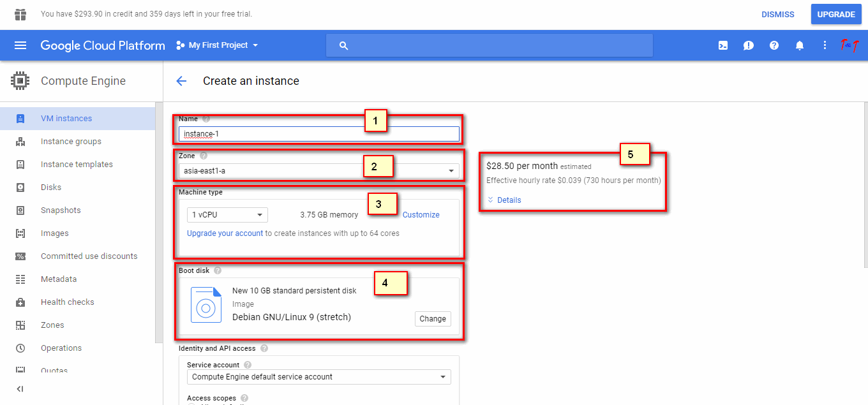The image size is (868, 405).
Task: Click the Identity and API access help icon
Action: pyautogui.click(x=264, y=348)
